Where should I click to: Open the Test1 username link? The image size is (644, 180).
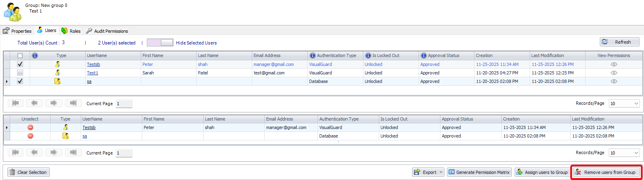(92, 73)
